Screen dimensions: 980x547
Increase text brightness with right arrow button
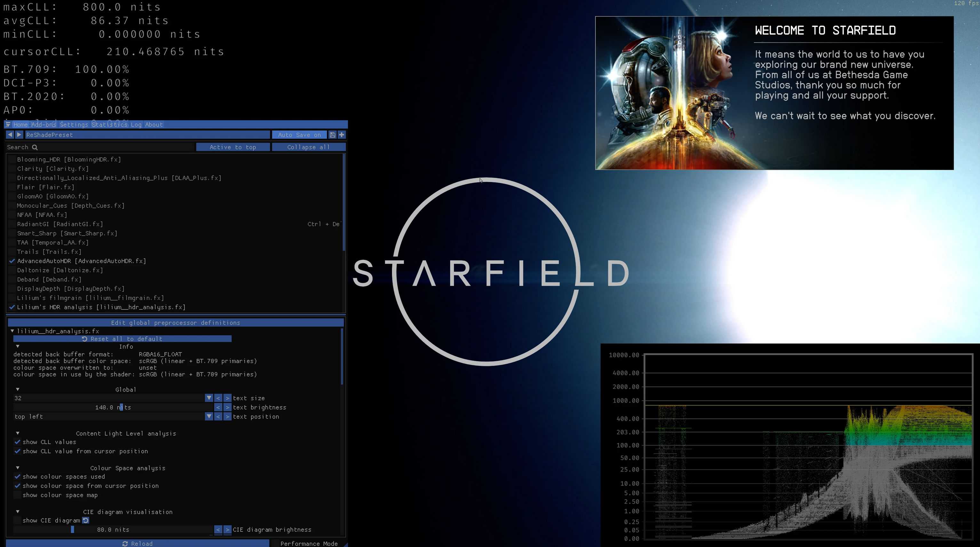tap(227, 408)
